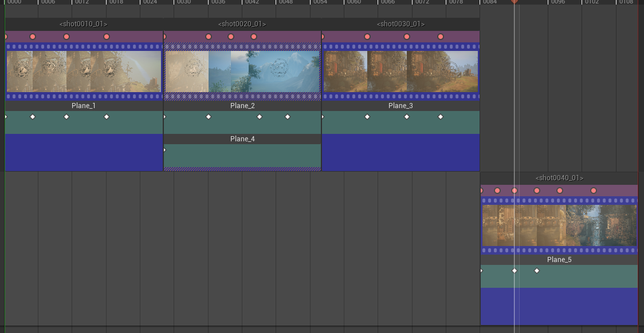Select the blue track below Plane_3
Screen dimensions: 644x333
tap(400, 153)
